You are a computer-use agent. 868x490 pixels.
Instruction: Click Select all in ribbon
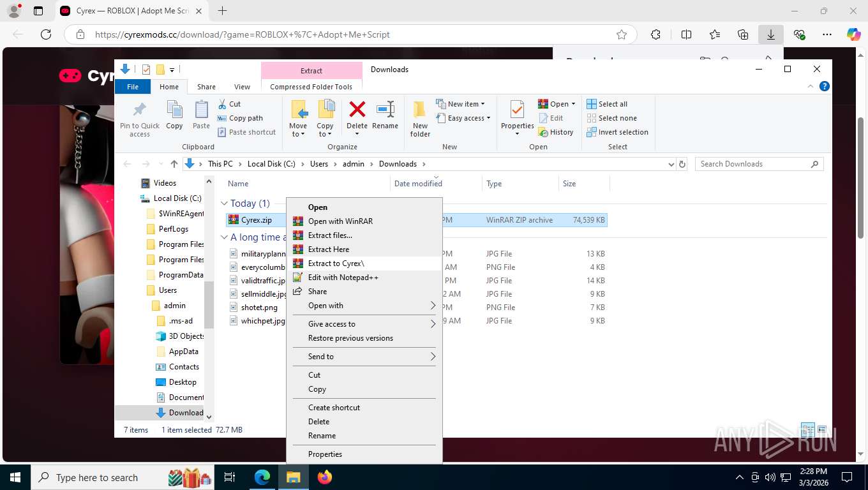(x=607, y=104)
